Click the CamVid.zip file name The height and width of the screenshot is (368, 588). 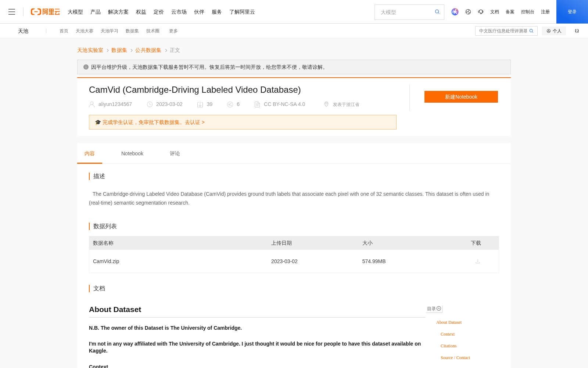(x=106, y=261)
